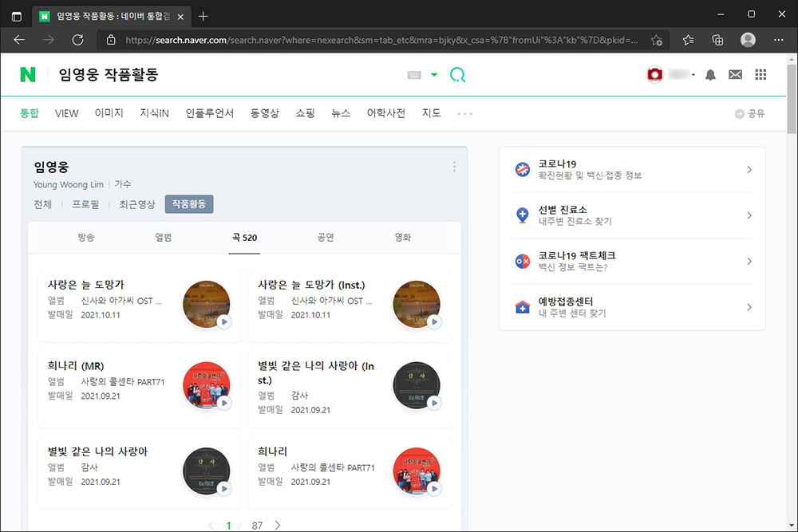798x532 pixels.
Task: Expand the green search history dropdown arrow
Action: point(434,75)
